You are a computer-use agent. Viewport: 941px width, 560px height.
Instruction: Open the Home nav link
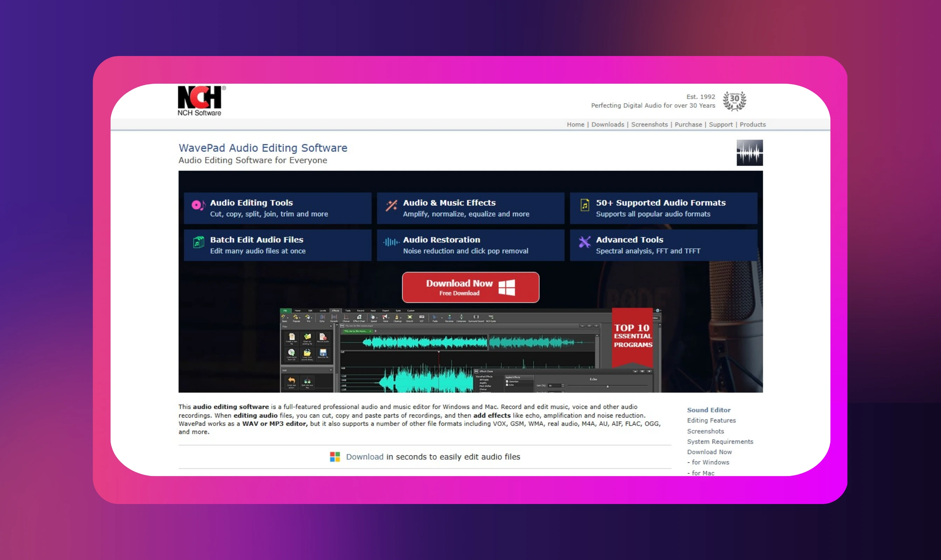point(575,125)
